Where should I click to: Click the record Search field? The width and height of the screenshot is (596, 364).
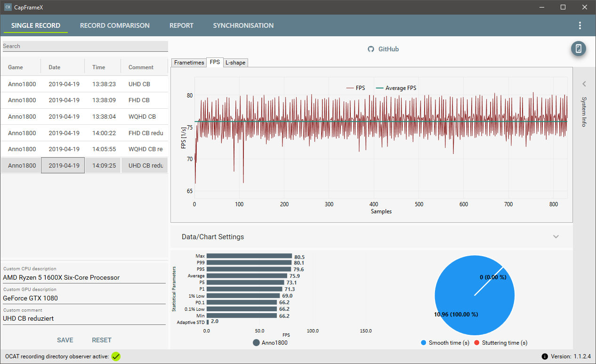[85, 46]
